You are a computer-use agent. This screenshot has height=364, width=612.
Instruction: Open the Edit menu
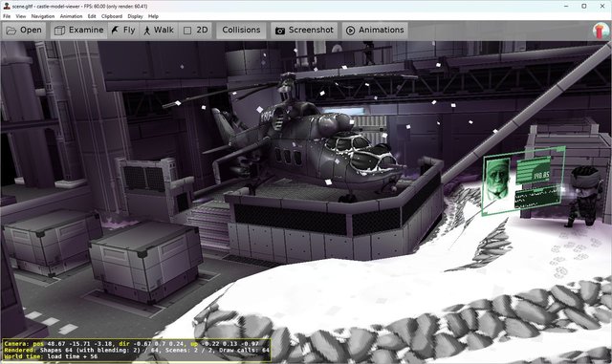coord(92,16)
